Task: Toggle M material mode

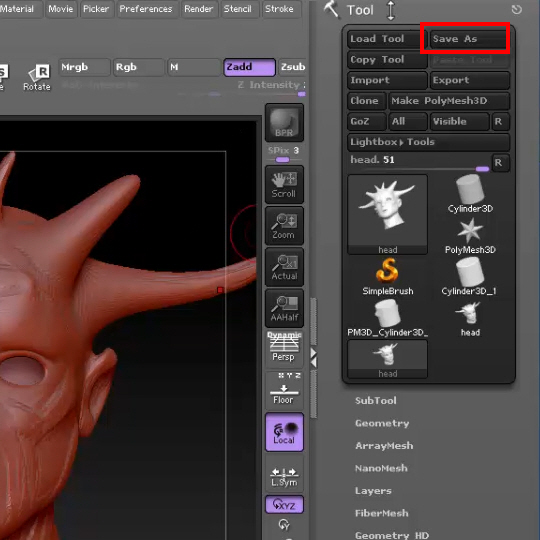Action: (194, 67)
